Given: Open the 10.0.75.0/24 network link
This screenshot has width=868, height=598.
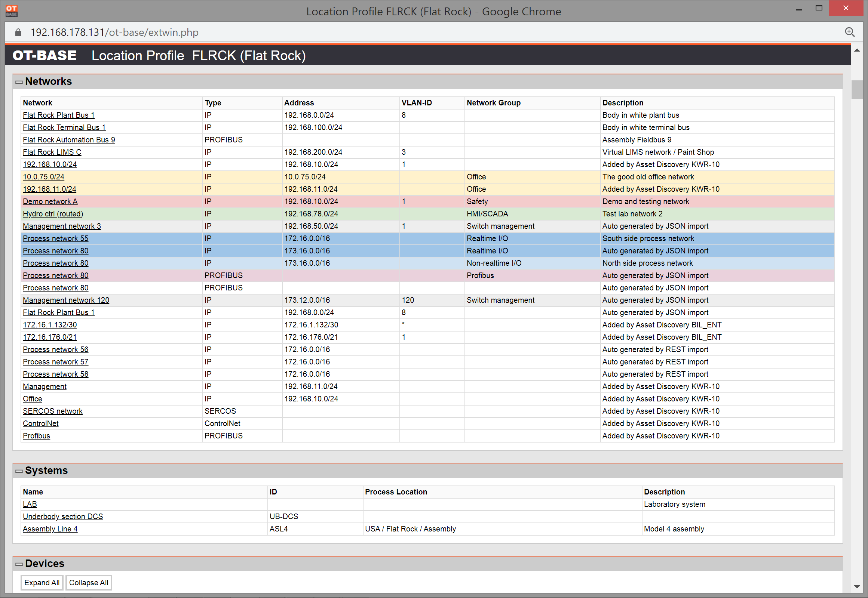Looking at the screenshot, I should 43,177.
